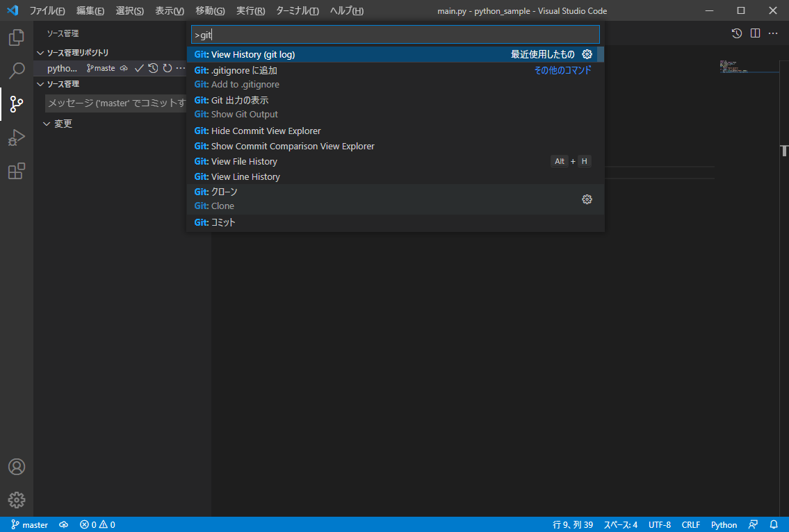The image size is (789, 532).
Task: Open the Accounts icon in activity bar
Action: coord(17,467)
